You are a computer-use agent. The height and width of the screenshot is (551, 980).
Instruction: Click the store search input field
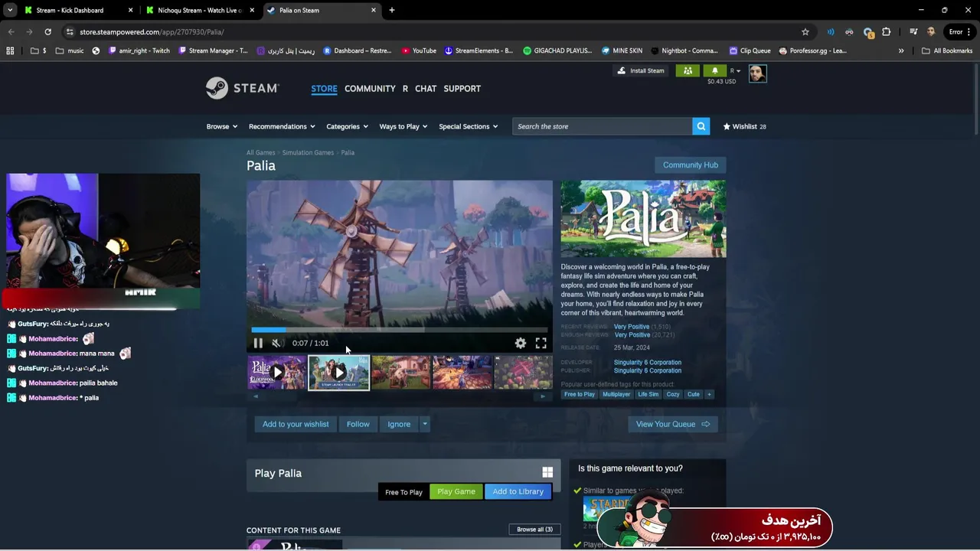click(x=603, y=126)
